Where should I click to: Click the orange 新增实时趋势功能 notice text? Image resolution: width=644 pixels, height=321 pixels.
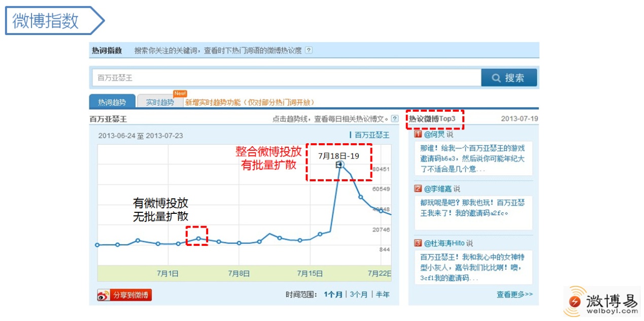point(249,102)
